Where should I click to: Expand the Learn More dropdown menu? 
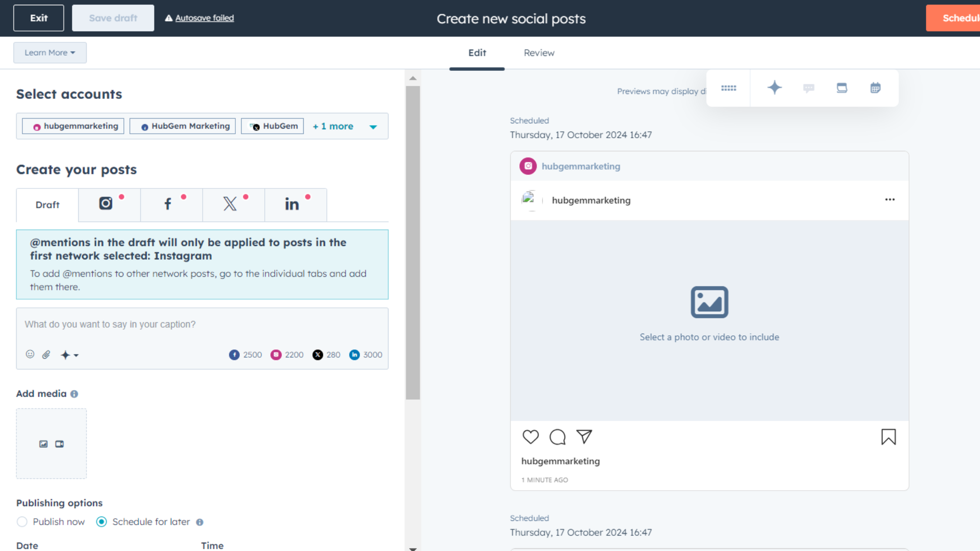[x=50, y=52]
